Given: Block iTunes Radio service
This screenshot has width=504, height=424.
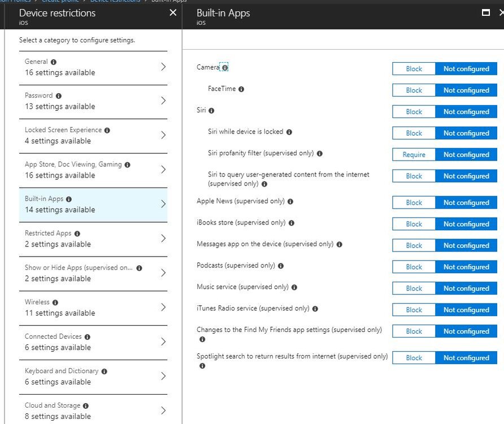Looking at the screenshot, I should pos(414,310).
